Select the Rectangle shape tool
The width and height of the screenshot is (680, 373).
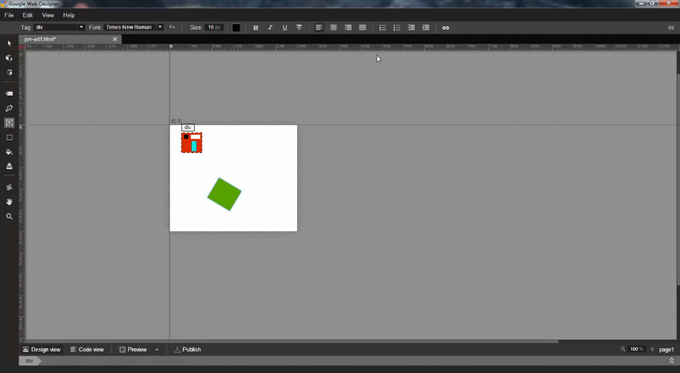[10, 137]
